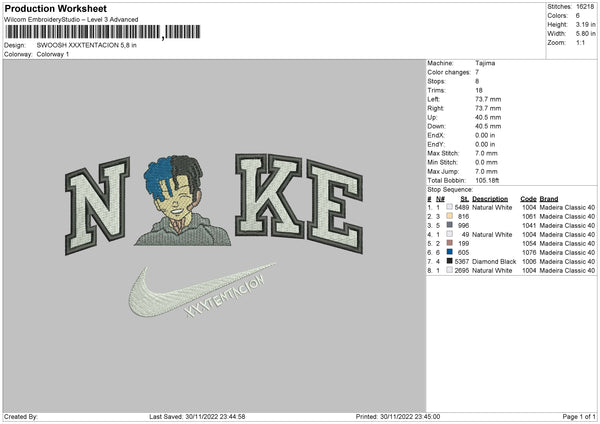Click 'Wilcom EmbroideryStudio – Level 3 Advanced' text

coord(71,20)
